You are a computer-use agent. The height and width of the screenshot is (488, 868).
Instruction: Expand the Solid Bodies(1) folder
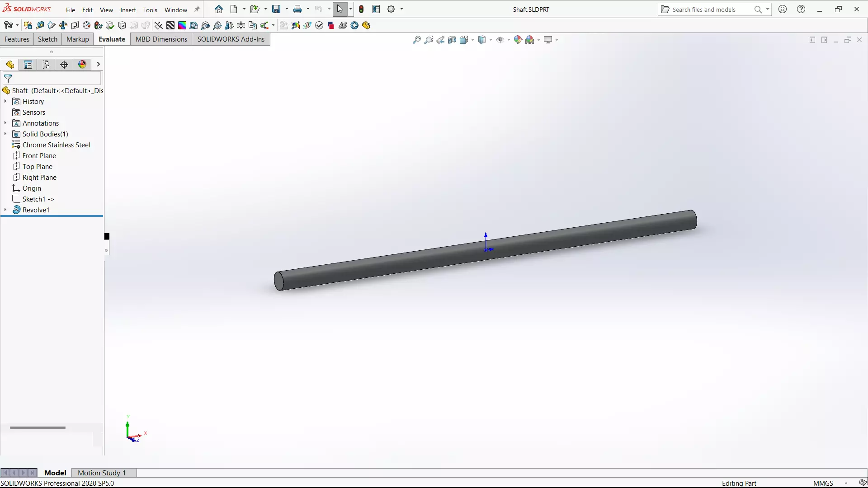click(x=5, y=134)
